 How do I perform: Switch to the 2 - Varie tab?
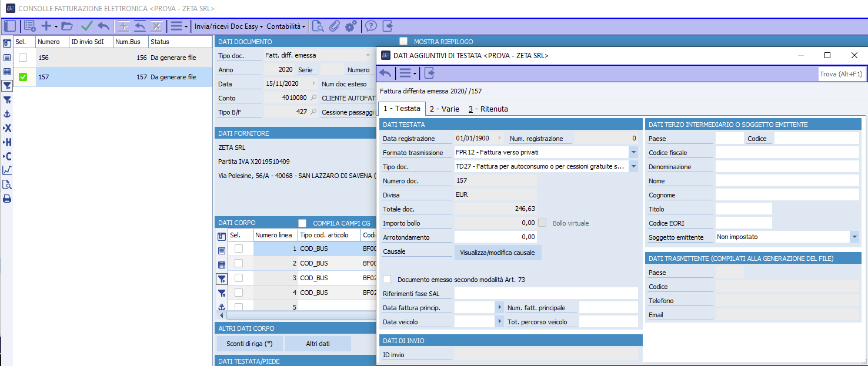(444, 109)
